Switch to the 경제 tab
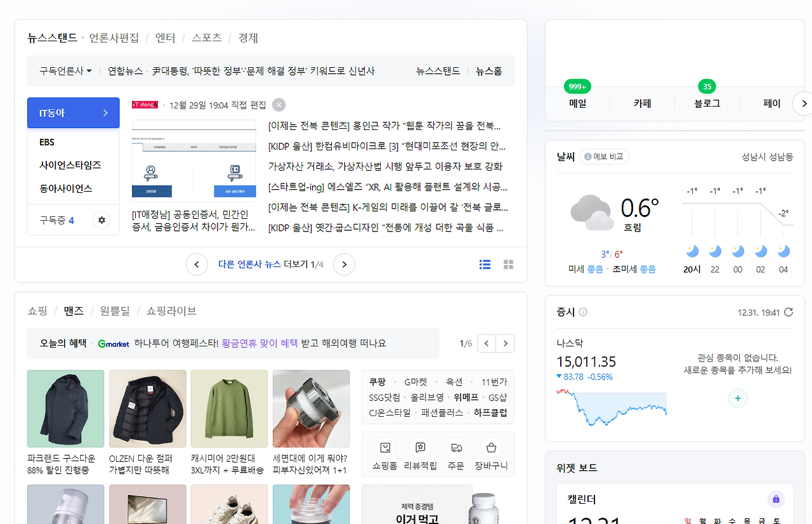Image resolution: width=812 pixels, height=524 pixels. 248,38
